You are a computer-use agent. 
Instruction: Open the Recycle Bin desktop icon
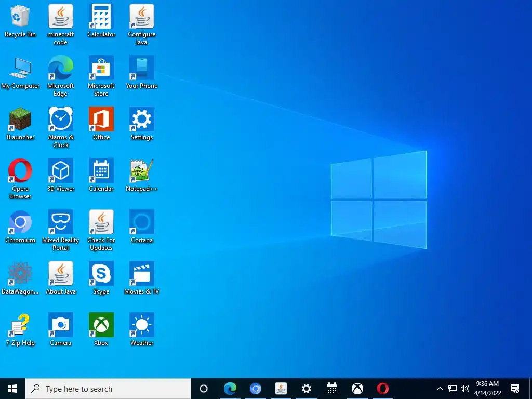pos(20,21)
